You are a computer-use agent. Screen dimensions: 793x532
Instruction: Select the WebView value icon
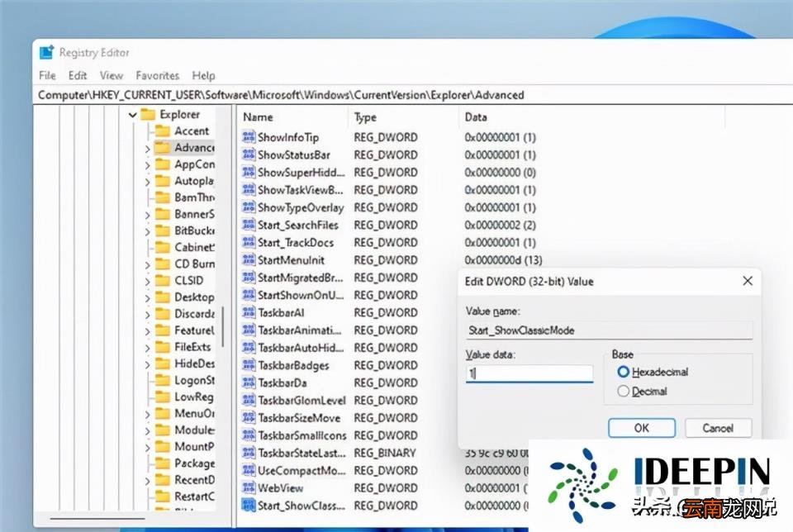pos(249,488)
